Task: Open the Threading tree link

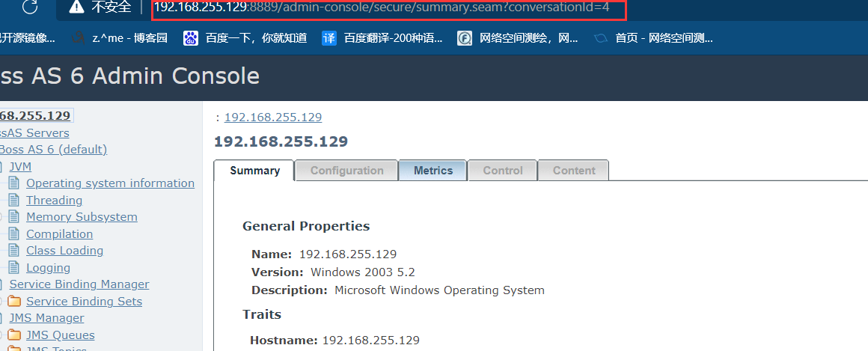Action: (x=54, y=201)
